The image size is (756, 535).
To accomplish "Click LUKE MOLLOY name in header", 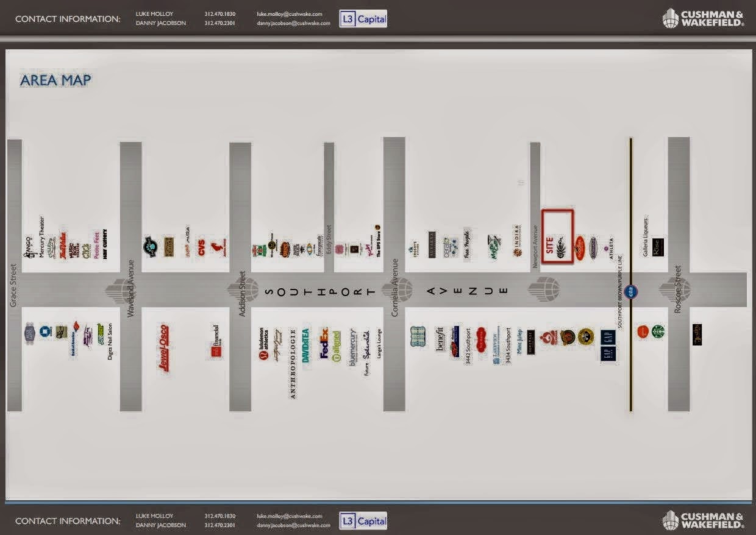I will [153, 13].
